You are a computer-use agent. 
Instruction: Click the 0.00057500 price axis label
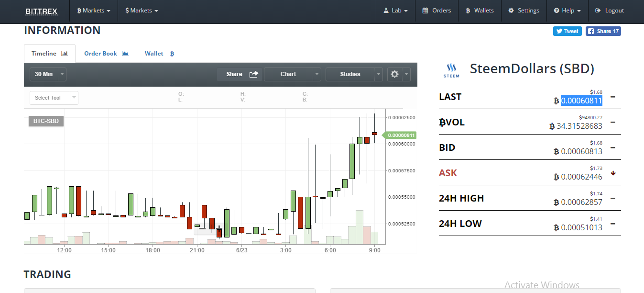tap(402, 170)
